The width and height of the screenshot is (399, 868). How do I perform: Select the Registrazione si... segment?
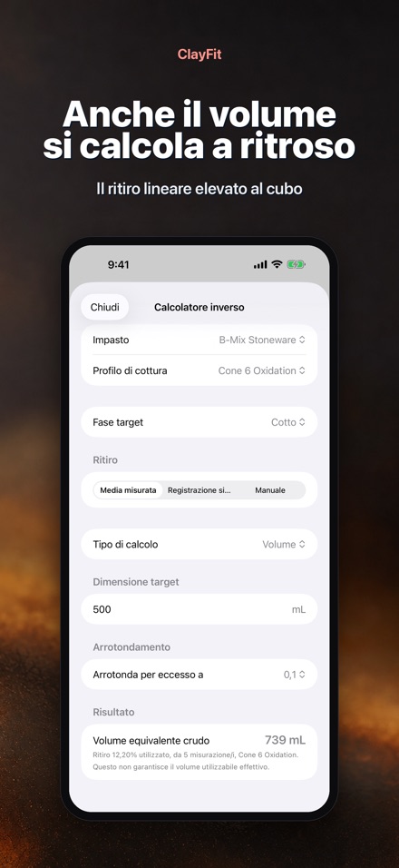199,490
